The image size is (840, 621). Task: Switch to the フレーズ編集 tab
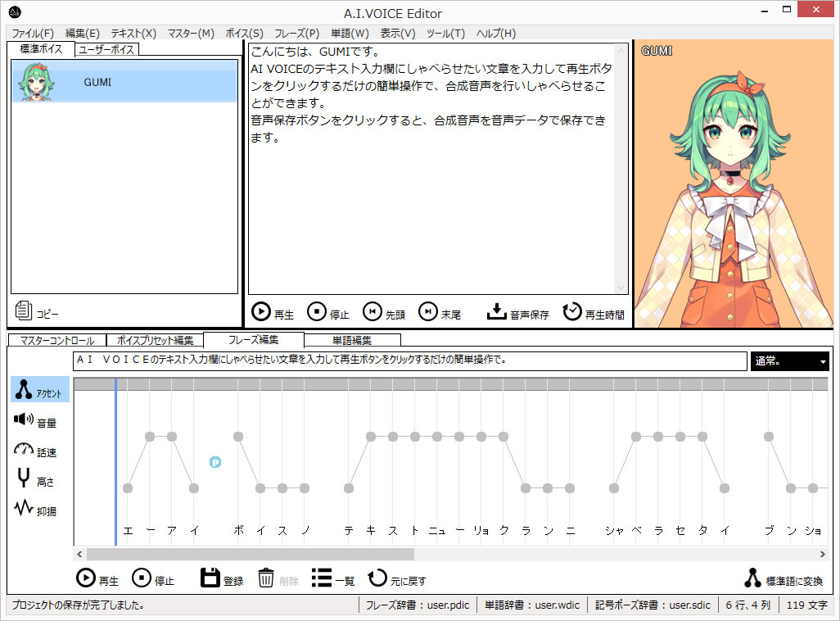click(x=254, y=339)
